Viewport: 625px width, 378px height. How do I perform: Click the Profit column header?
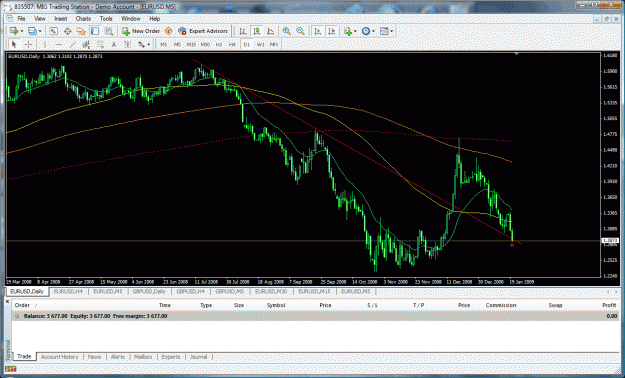pyautogui.click(x=609, y=305)
